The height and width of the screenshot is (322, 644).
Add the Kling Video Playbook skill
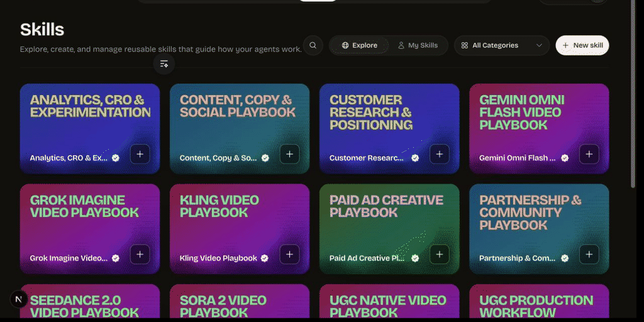(x=289, y=254)
